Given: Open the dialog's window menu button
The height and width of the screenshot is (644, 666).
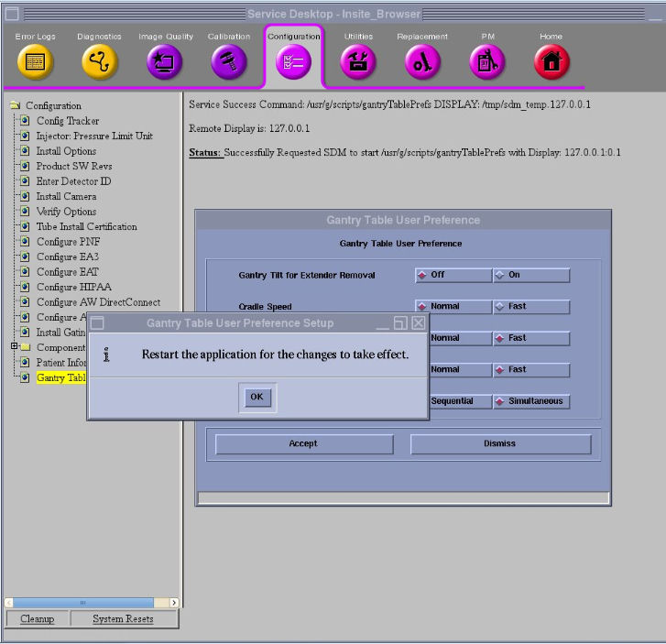Looking at the screenshot, I should click(x=98, y=323).
